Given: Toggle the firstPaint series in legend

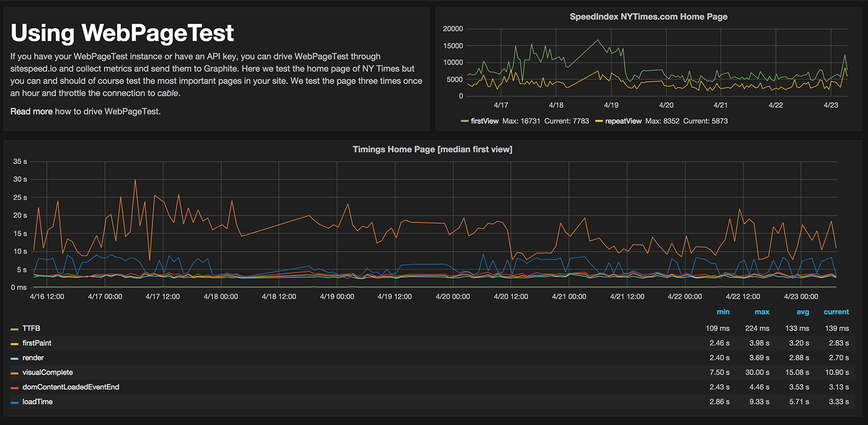Looking at the screenshot, I should tap(38, 343).
